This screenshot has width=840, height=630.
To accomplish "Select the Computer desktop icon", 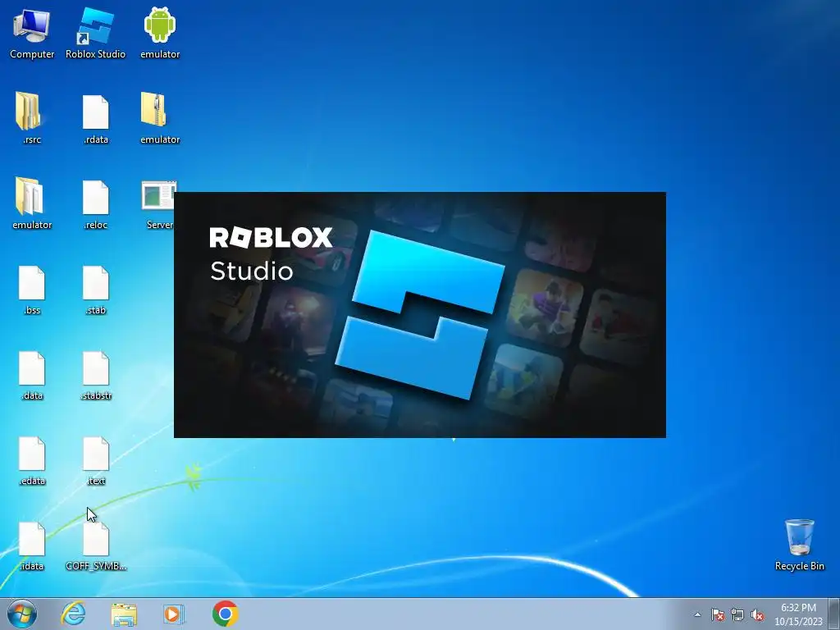I will 32,33.
